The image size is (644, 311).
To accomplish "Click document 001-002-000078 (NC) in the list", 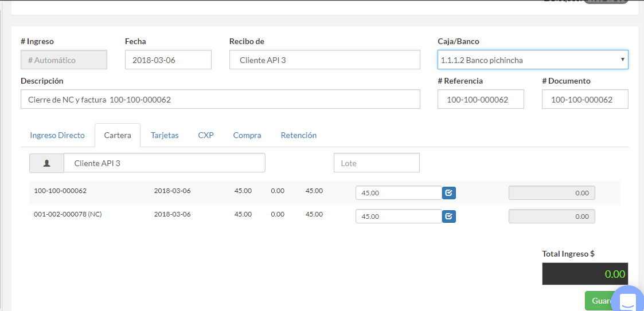I will (68, 214).
